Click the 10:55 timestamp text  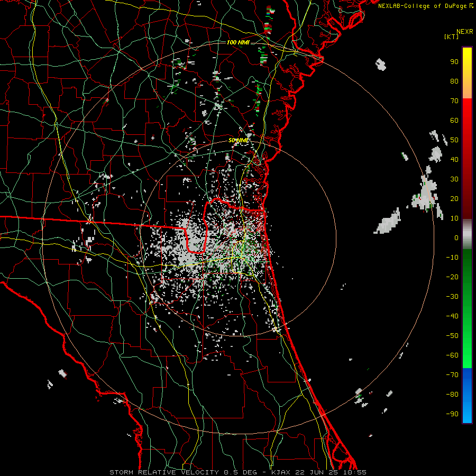pos(355,472)
